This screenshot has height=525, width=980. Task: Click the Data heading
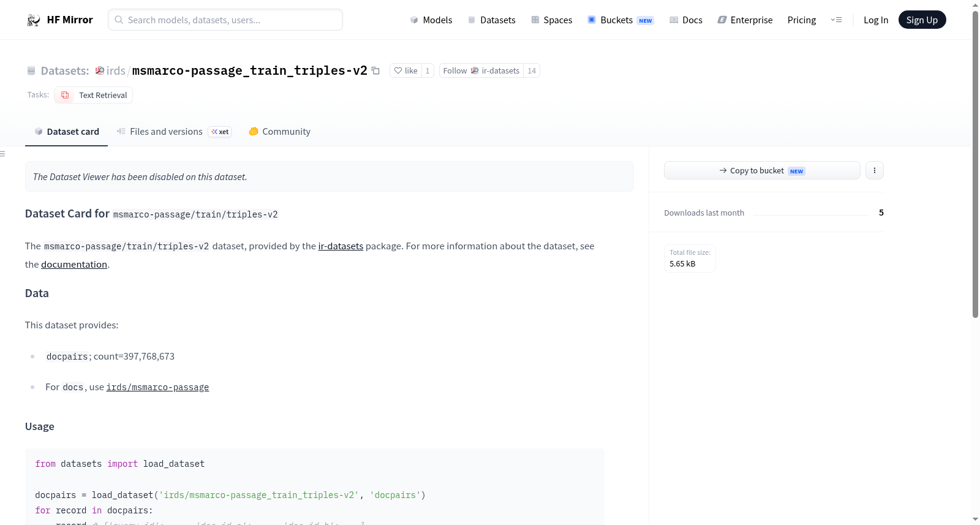click(x=37, y=293)
